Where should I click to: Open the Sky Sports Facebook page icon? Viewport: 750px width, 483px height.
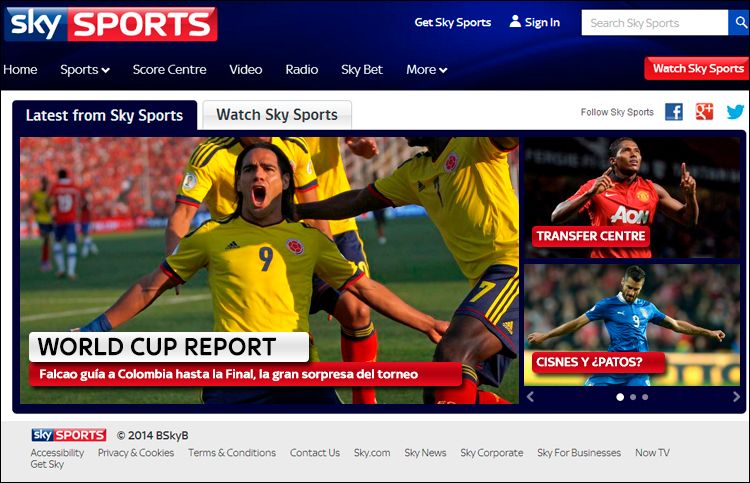click(x=673, y=112)
